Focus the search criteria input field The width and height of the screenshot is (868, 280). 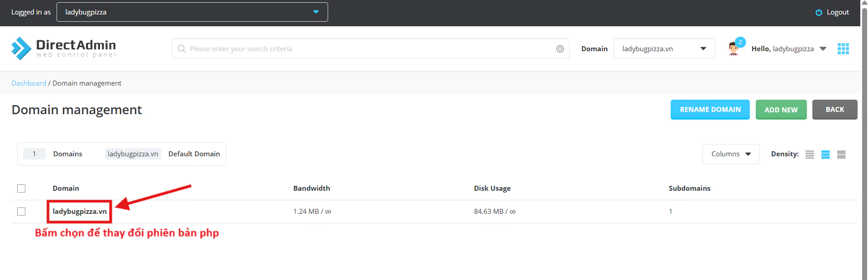click(371, 48)
